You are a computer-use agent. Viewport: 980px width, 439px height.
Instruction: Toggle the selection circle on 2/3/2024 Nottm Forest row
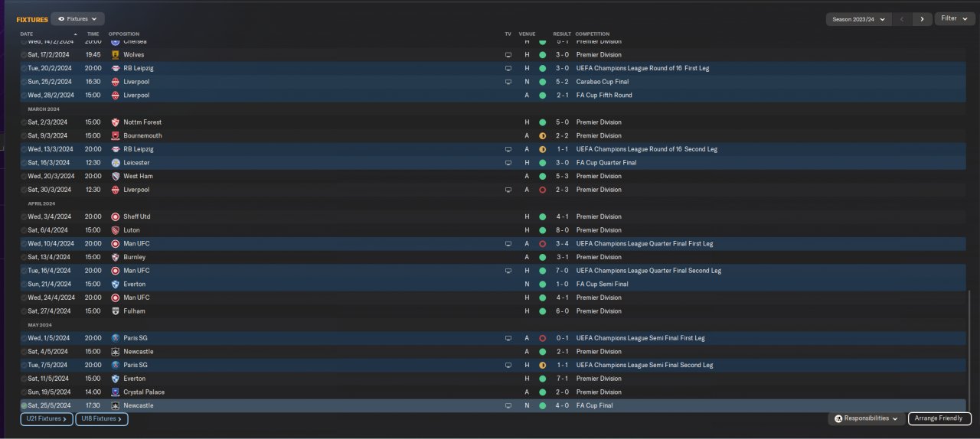point(24,122)
